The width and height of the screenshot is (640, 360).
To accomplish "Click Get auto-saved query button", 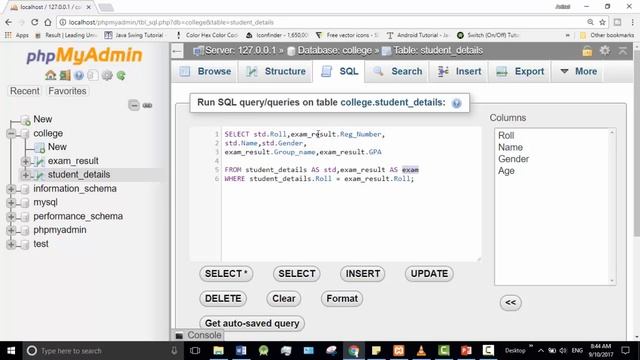I will [252, 323].
